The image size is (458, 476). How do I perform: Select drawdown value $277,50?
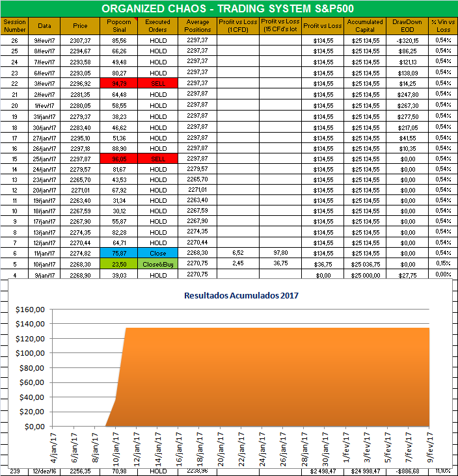[x=407, y=116]
